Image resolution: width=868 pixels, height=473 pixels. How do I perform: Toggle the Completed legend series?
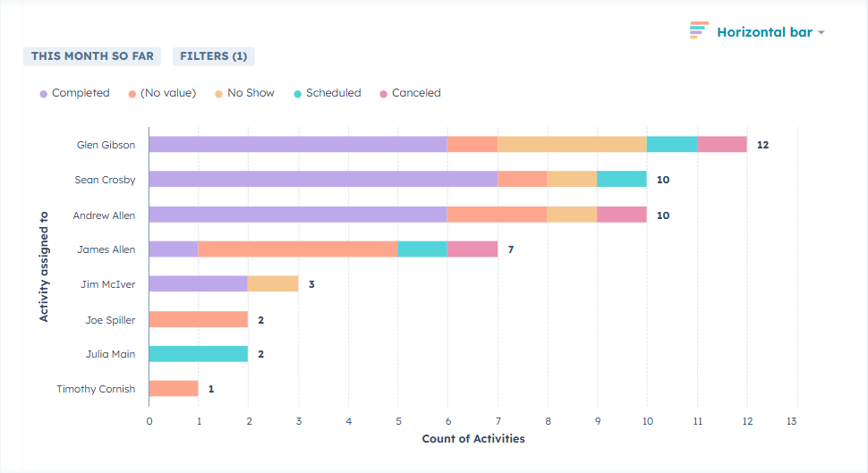[x=81, y=93]
